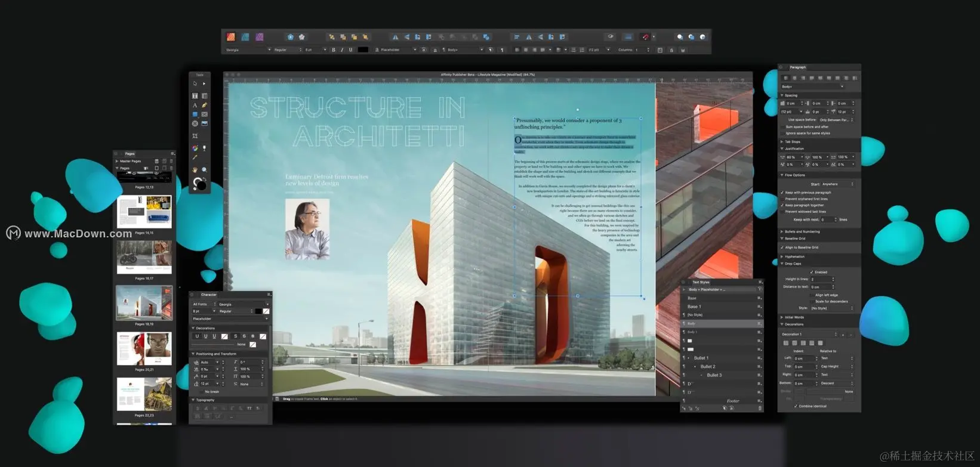Viewport: 980px width, 467px height.
Task: Collapse the Typography section in Character panel
Action: (x=193, y=400)
